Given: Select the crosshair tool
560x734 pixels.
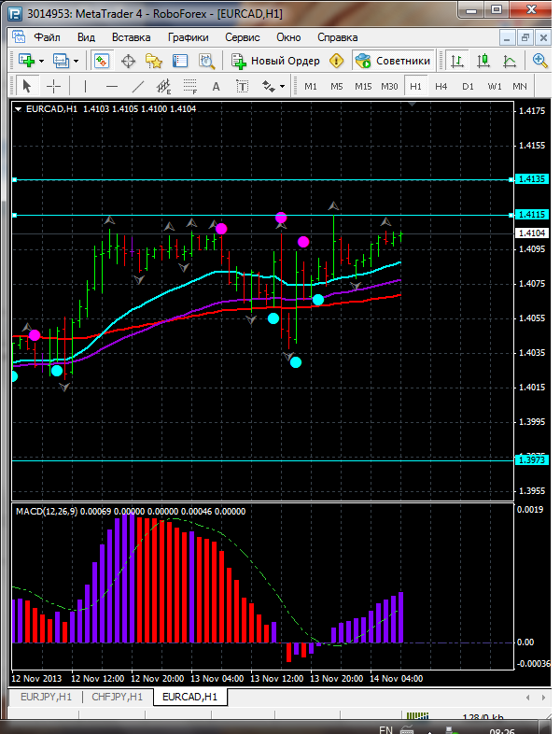Looking at the screenshot, I should (54, 86).
